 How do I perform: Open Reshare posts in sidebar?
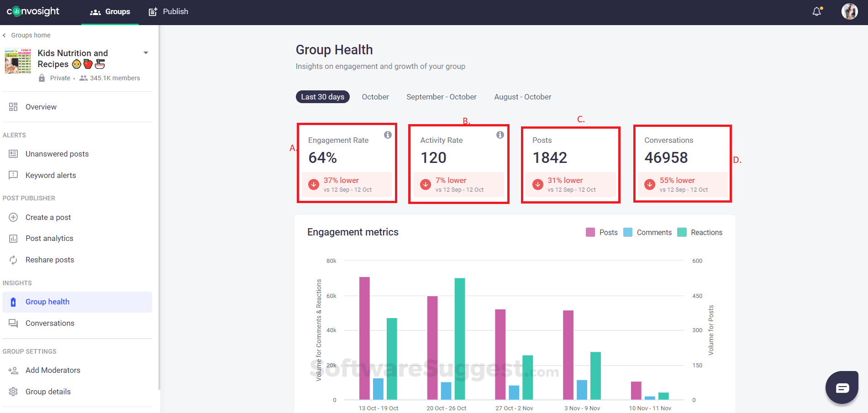pos(49,260)
